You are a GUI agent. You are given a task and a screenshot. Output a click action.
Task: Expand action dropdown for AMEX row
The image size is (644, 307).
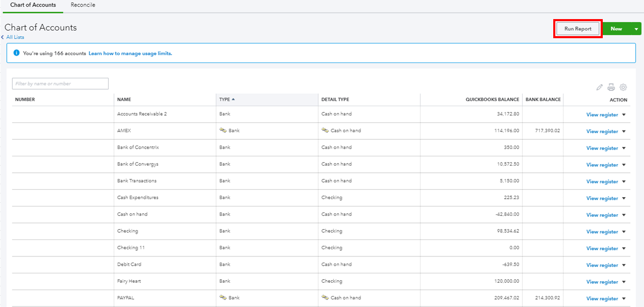[624, 131]
